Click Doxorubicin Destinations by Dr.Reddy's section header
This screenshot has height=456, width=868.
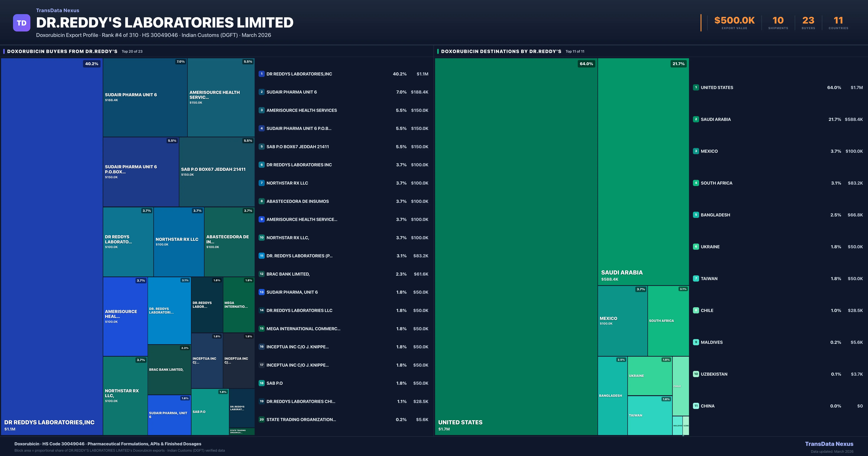pos(501,52)
